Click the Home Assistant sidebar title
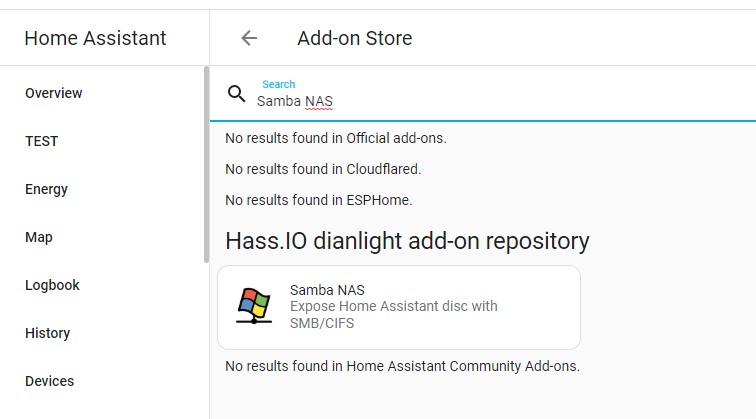 (95, 38)
